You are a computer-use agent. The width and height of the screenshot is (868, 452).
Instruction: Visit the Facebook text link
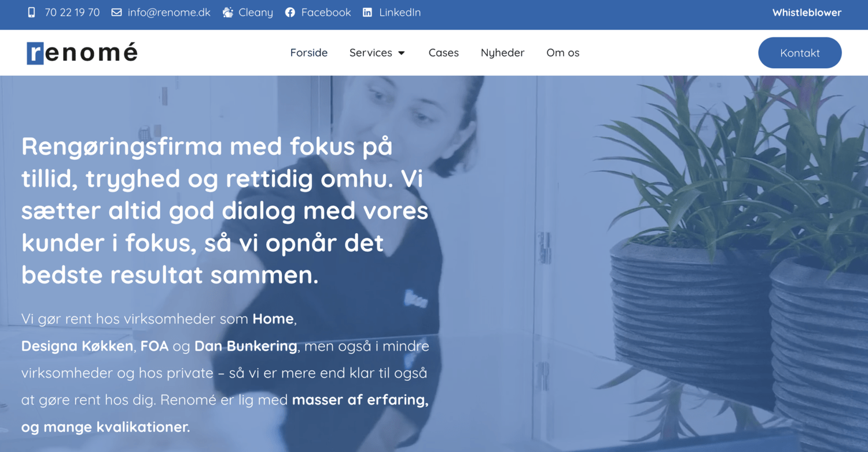point(326,12)
